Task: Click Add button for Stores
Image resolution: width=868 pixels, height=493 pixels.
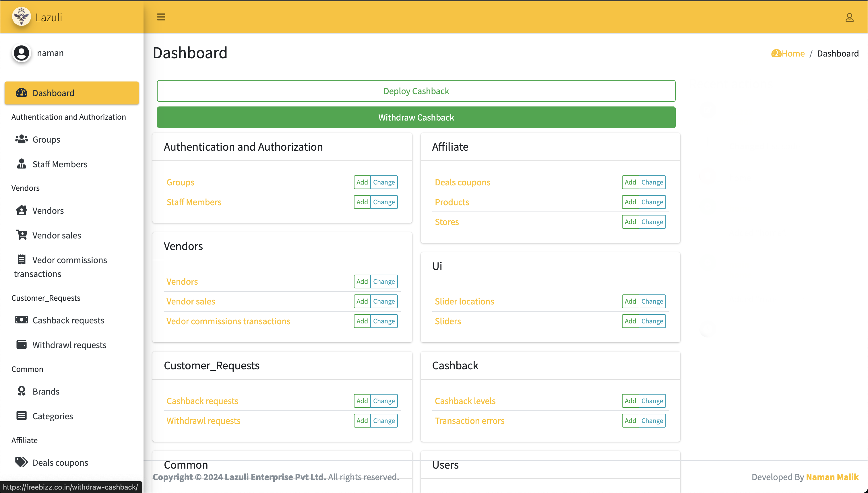Action: (x=630, y=222)
